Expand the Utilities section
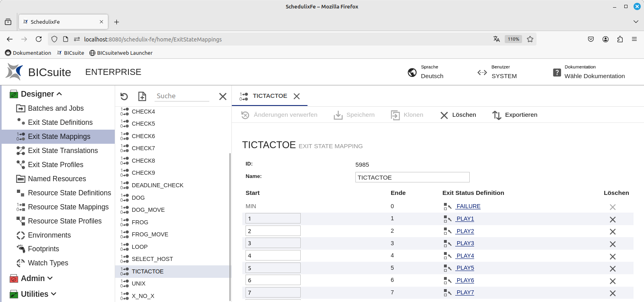Viewport: 644px width, 302px height. (54, 294)
